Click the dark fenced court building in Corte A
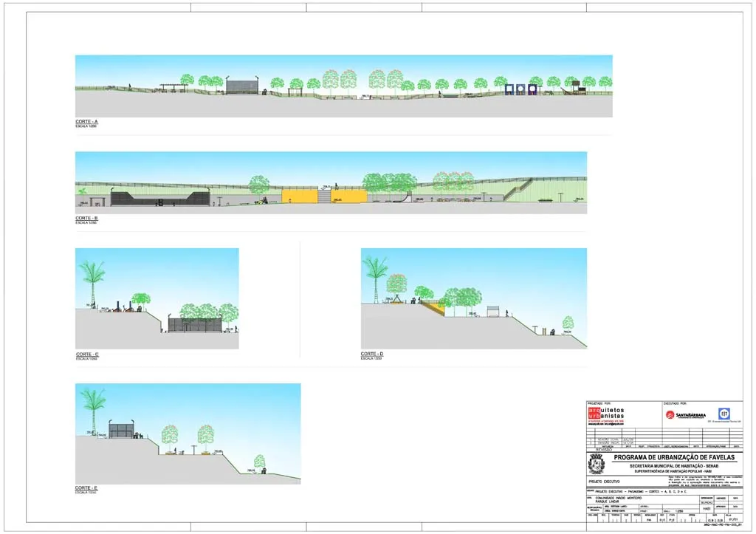This screenshot has height=534, width=756. pyautogui.click(x=241, y=86)
